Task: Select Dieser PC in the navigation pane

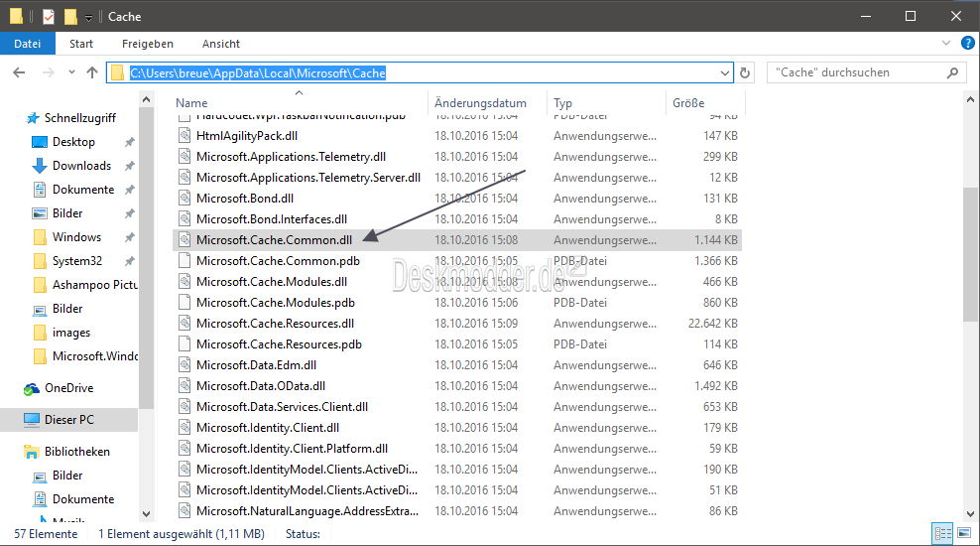Action: click(x=68, y=420)
